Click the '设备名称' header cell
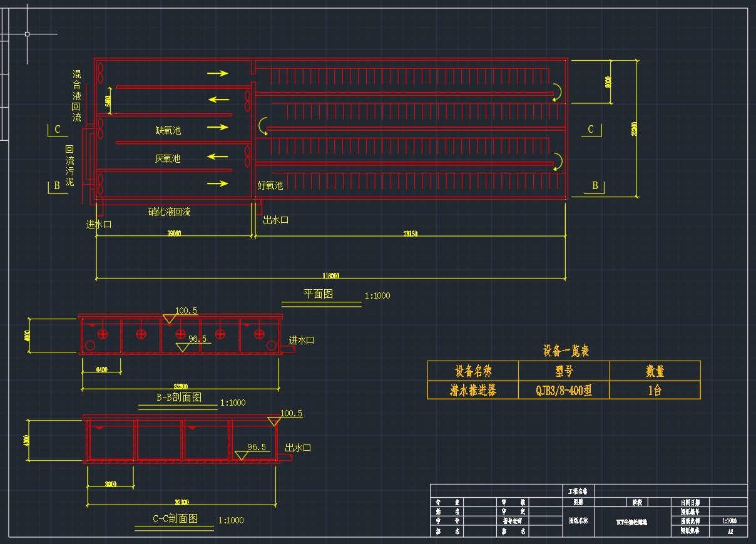 click(x=473, y=371)
